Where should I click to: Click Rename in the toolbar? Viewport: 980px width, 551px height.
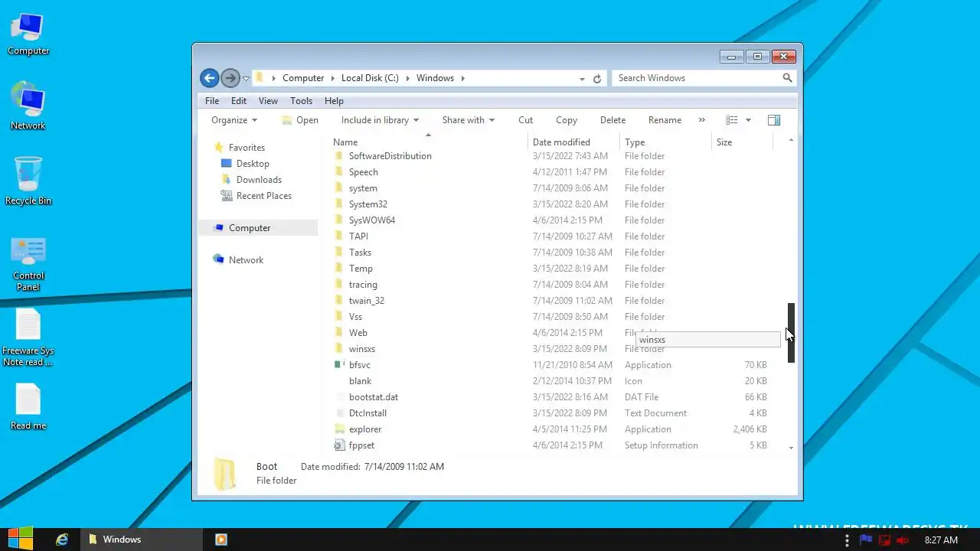point(665,120)
